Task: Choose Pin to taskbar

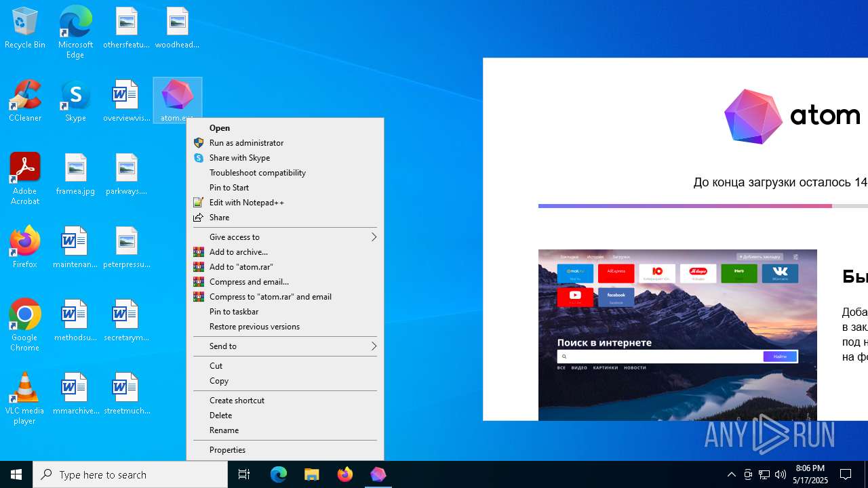Action: (x=285, y=312)
